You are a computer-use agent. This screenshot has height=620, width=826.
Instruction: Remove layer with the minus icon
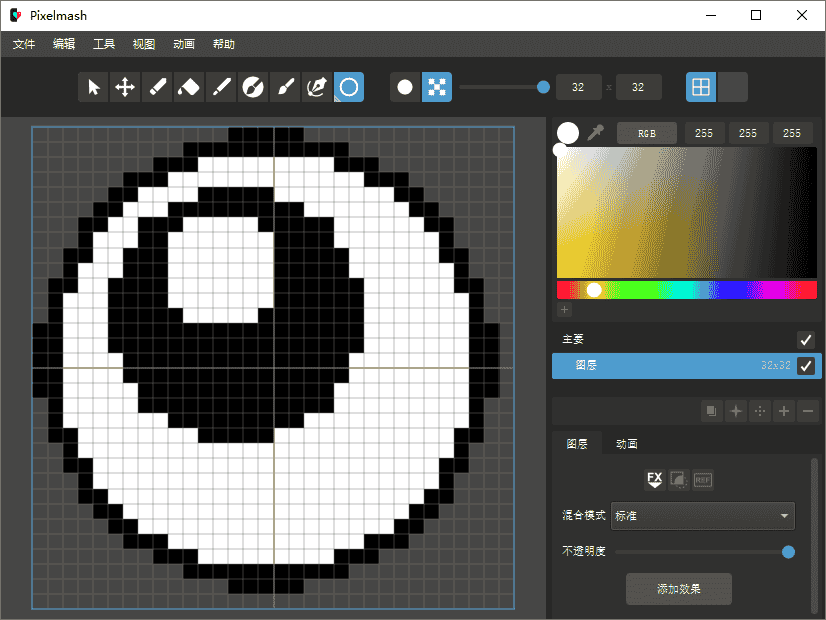click(x=808, y=411)
